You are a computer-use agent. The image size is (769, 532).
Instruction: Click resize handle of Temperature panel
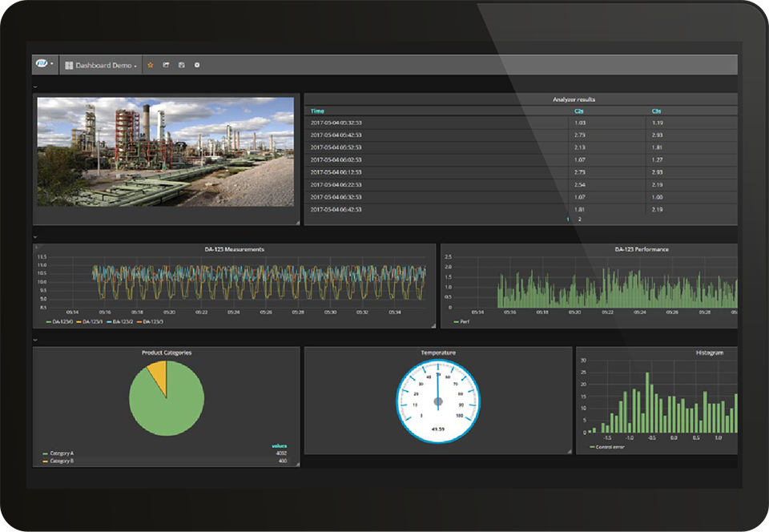[x=569, y=451]
